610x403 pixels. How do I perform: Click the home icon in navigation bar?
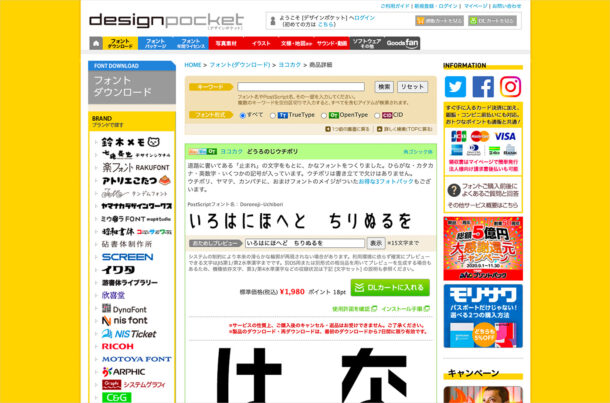point(96,43)
